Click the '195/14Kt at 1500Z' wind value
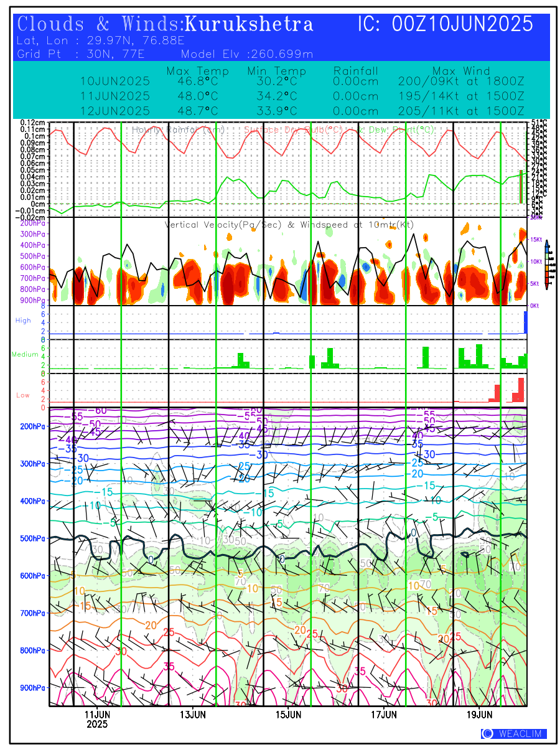The width and height of the screenshot is (560, 747). point(461,96)
